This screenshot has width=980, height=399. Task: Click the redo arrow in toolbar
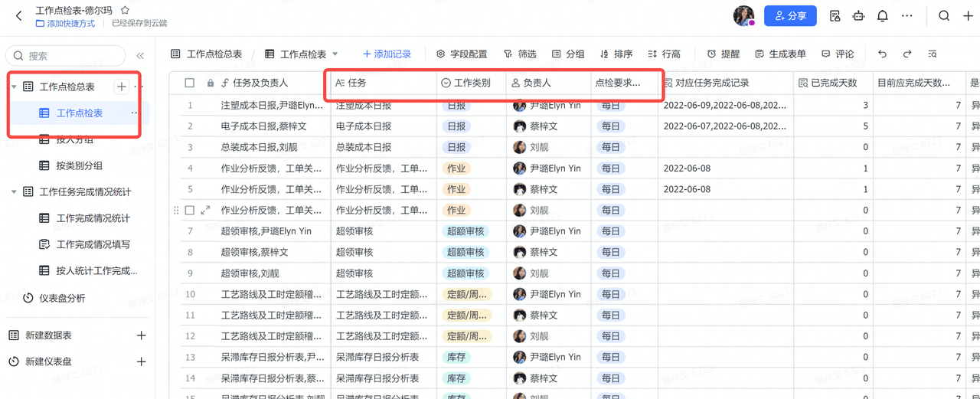[x=907, y=54]
